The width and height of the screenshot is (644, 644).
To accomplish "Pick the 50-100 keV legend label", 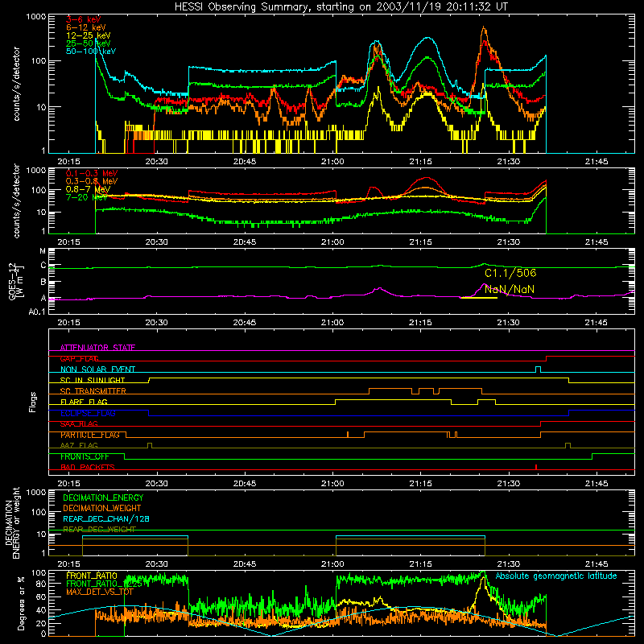I will coord(91,52).
